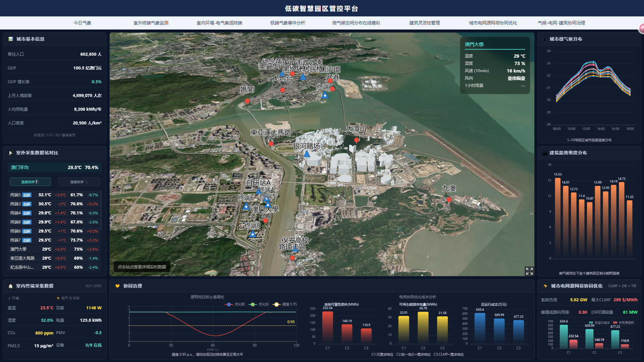Click the 失负荷惩罚 legend swatch
Screen dimensions: 644x362
click(615, 323)
